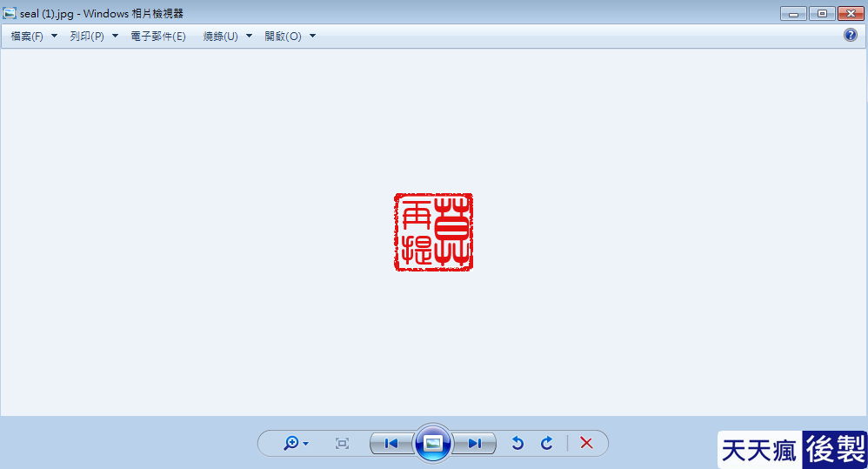
Task: Start the slideshow with center button
Action: (x=433, y=443)
